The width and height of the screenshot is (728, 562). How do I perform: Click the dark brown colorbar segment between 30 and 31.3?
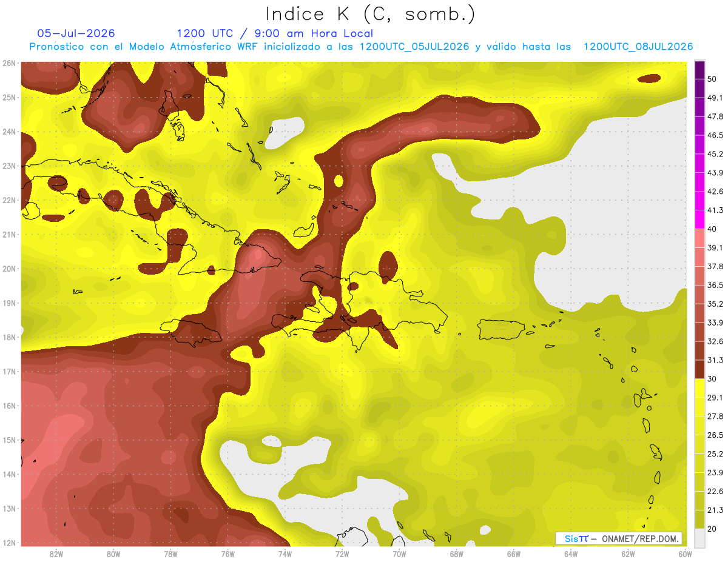pos(699,369)
